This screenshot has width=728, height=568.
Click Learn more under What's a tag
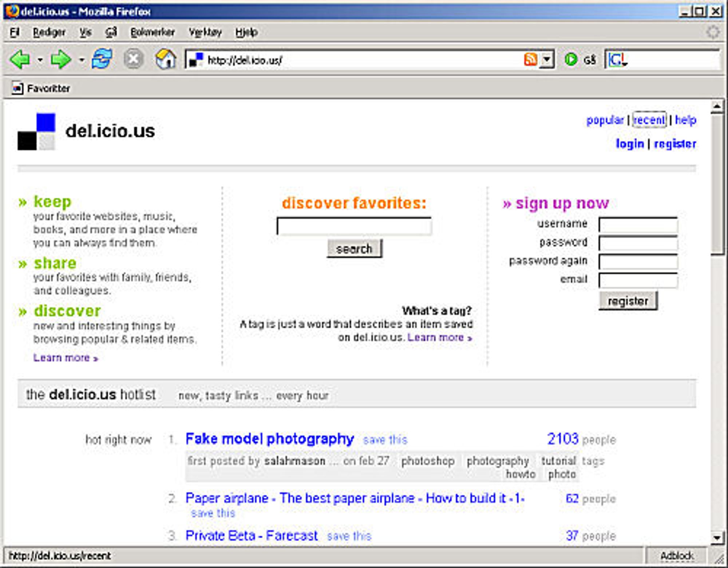click(x=440, y=338)
